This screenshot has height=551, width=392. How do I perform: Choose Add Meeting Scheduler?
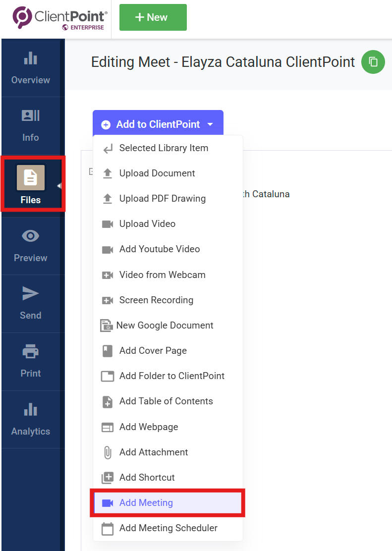coord(168,528)
